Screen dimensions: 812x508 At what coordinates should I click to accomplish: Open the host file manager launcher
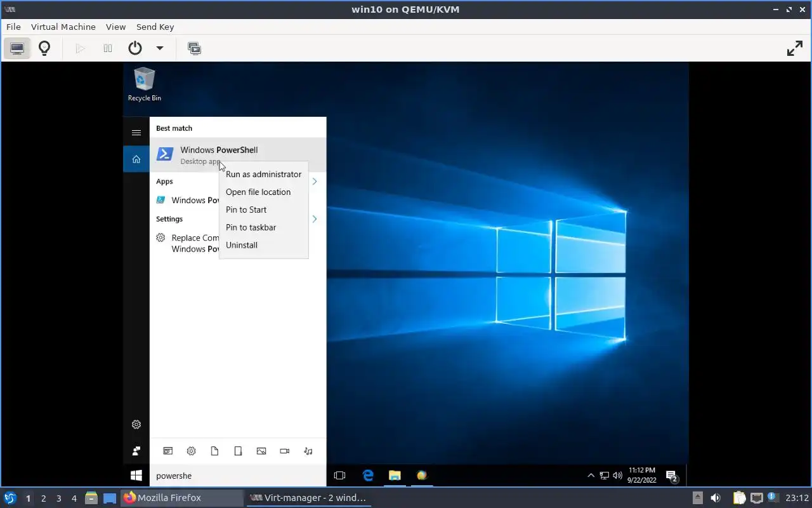(91, 498)
